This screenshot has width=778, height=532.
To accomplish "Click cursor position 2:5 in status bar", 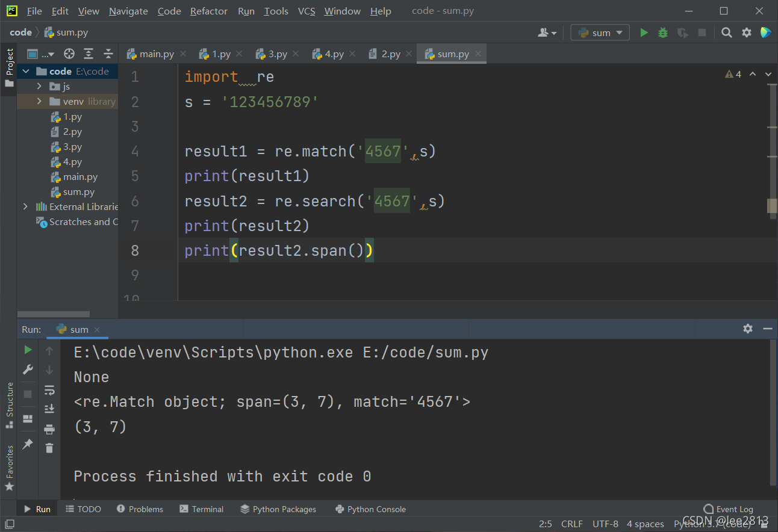I will [x=546, y=524].
